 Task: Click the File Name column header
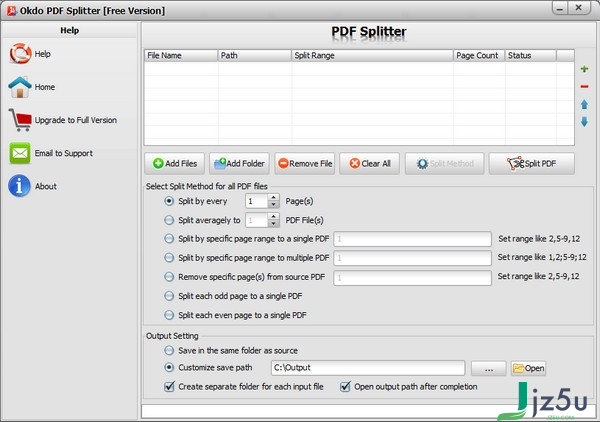pos(181,55)
